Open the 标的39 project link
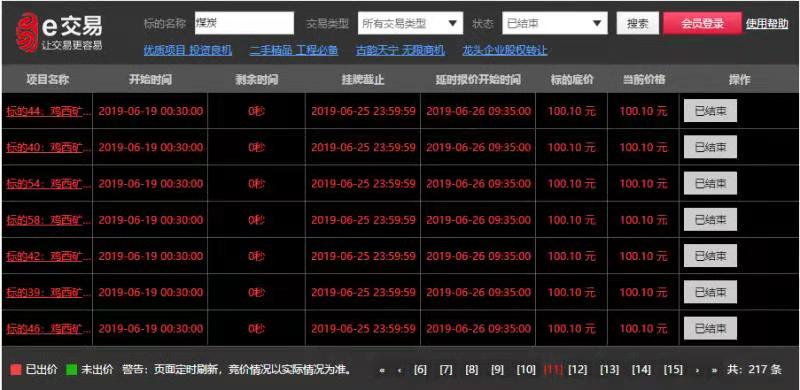 point(48,292)
